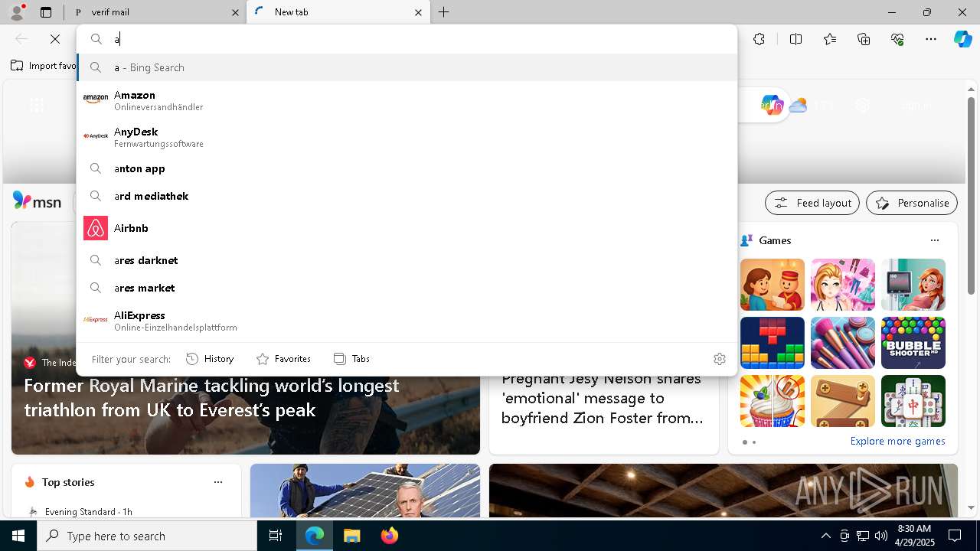Open the Games card options menu
This screenshot has width=980, height=551.
[x=934, y=240]
